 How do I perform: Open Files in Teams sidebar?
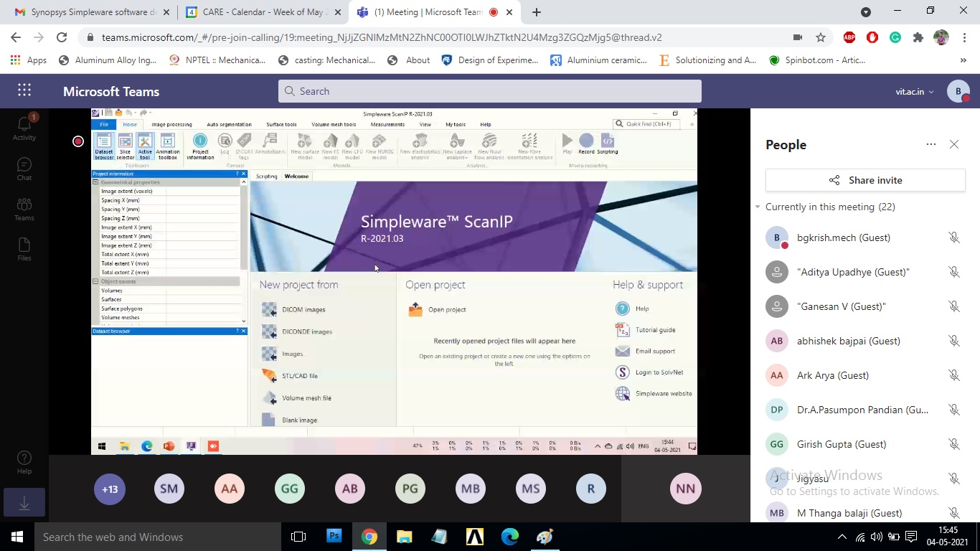click(24, 249)
